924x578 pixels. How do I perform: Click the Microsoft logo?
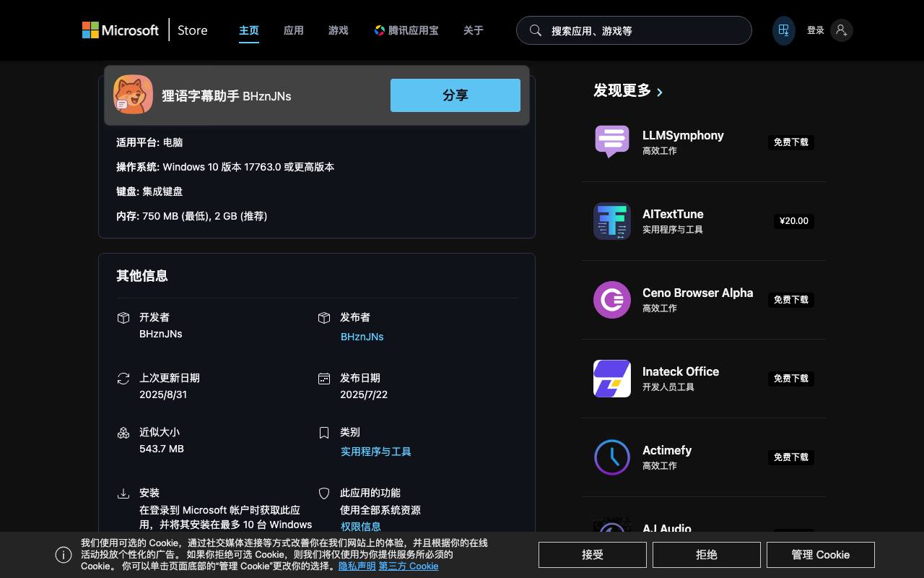click(120, 30)
